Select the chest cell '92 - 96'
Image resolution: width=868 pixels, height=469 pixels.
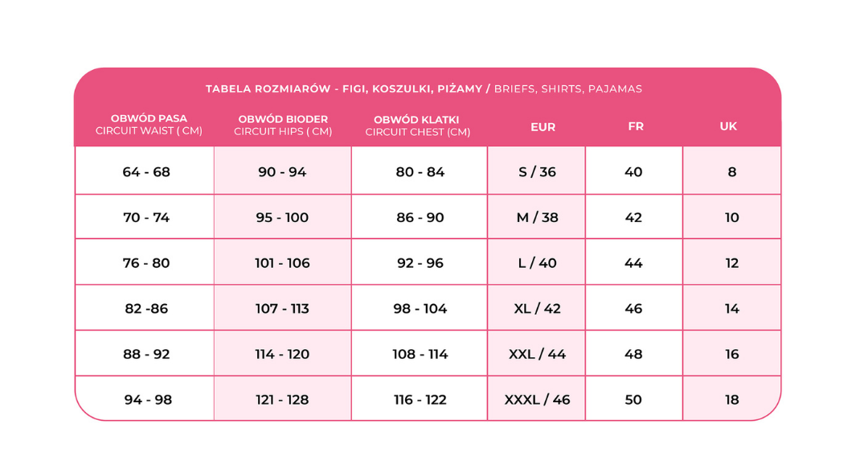click(420, 263)
